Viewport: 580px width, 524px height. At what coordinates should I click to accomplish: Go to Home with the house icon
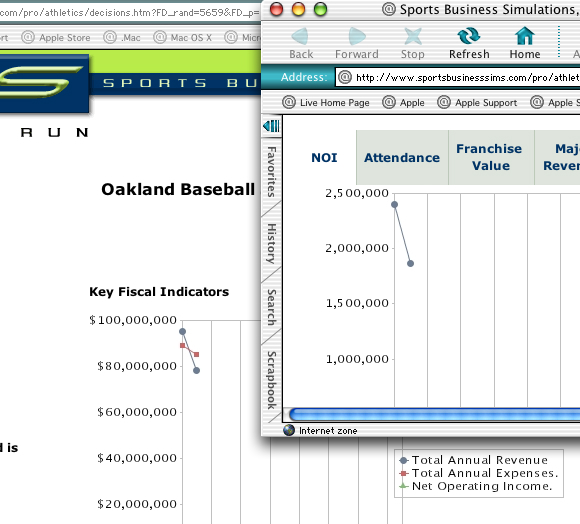pyautogui.click(x=525, y=36)
